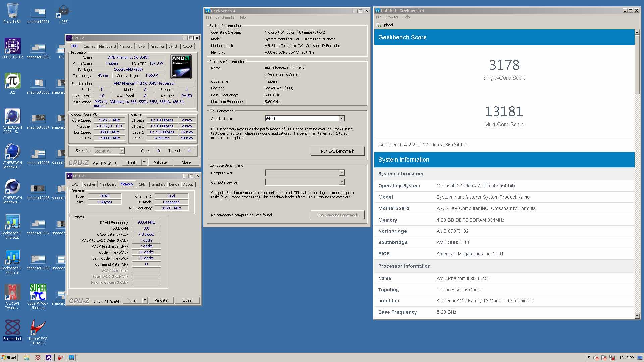Open the CPUID CPU-Z desktop shortcut
Image resolution: width=644 pixels, height=362 pixels.
[x=12, y=48]
